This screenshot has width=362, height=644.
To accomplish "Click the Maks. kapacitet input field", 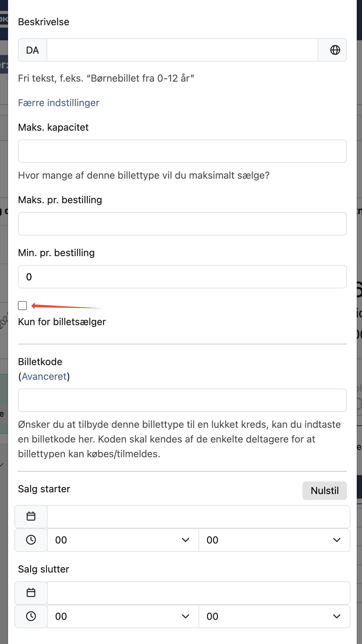I will tap(182, 151).
